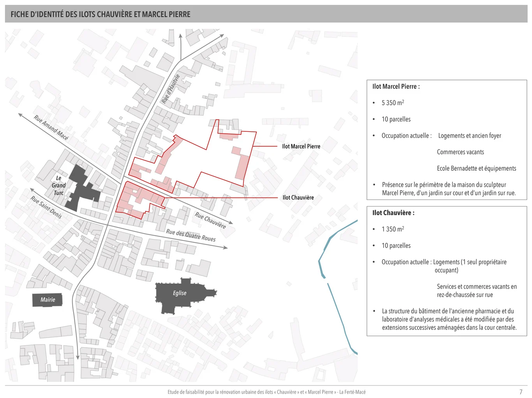
Task: Select the page title header bar
Action: point(266,14)
